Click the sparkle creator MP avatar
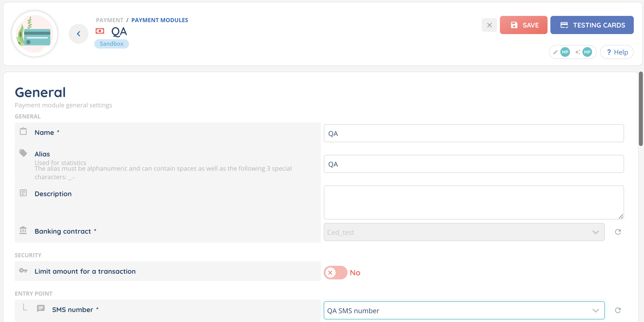Viewport: 644px width, 322px height. tap(587, 52)
